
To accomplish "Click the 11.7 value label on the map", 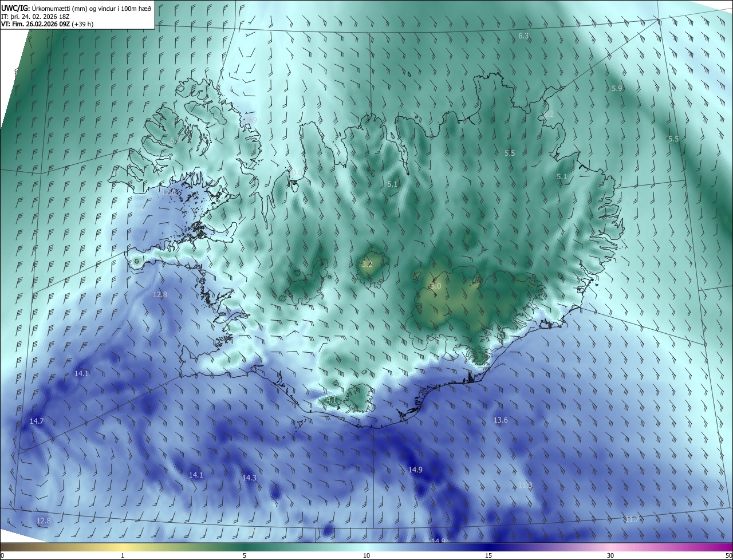I will point(632,519).
